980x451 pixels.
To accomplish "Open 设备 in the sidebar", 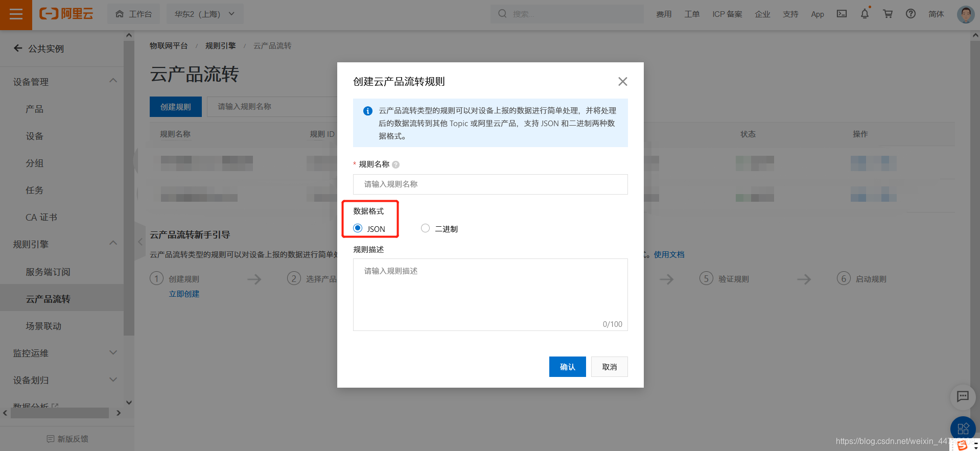I will [x=35, y=136].
